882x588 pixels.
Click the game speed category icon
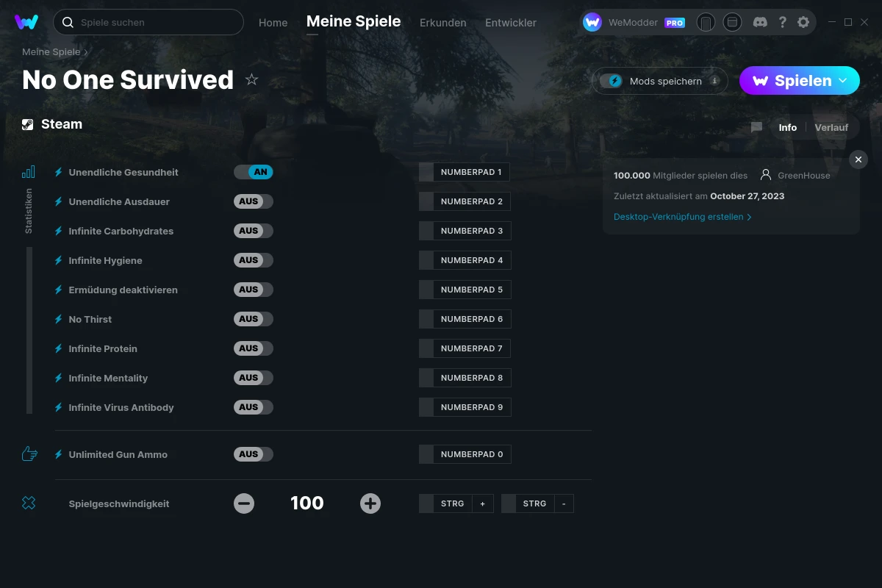pyautogui.click(x=29, y=503)
